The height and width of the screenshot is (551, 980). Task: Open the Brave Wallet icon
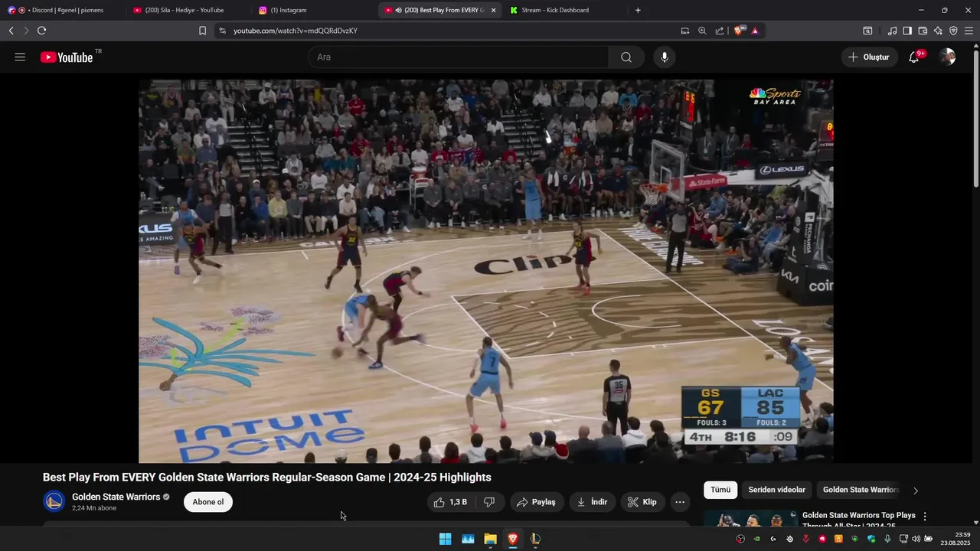tap(923, 31)
